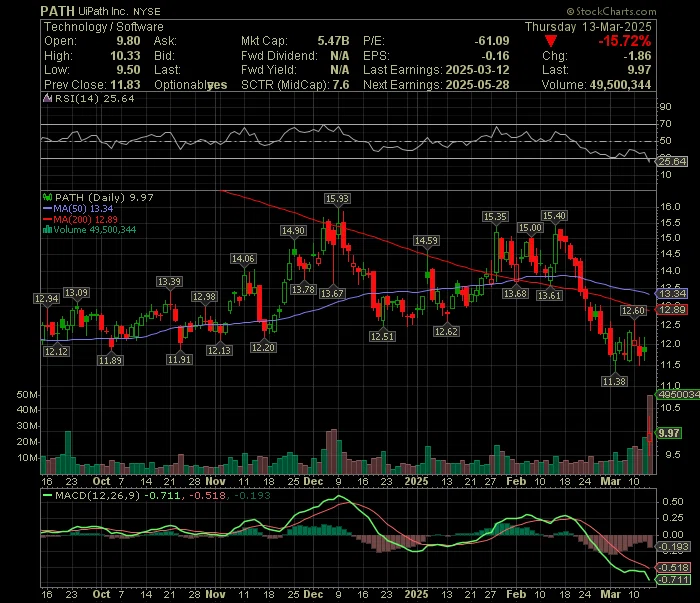Click the 25.64 RSI axis tag
Image resolution: width=700 pixels, height=603 pixels.
672,161
